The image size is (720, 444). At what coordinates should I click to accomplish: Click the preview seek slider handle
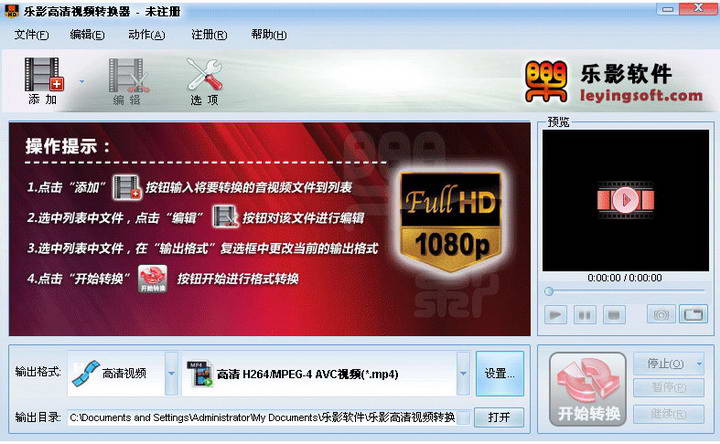pyautogui.click(x=549, y=291)
